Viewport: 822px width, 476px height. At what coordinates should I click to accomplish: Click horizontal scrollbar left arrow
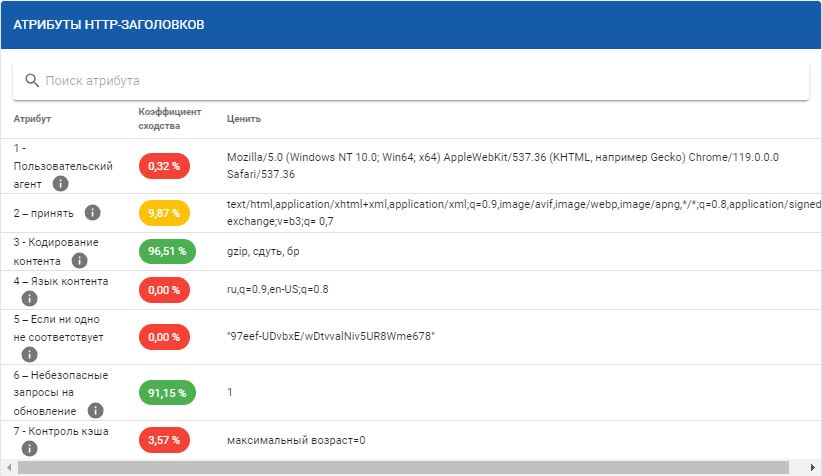[8, 467]
